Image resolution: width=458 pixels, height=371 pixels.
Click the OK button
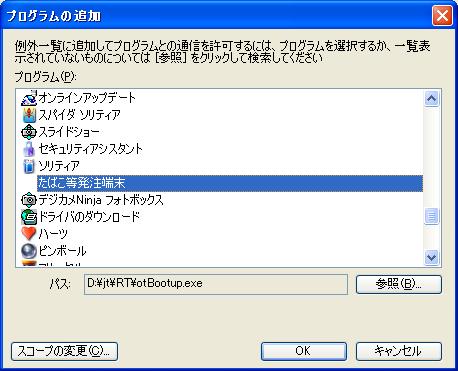303,351
